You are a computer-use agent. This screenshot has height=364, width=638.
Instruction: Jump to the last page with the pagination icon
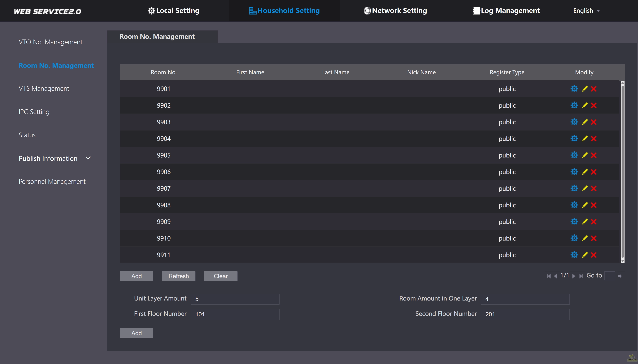pos(581,276)
